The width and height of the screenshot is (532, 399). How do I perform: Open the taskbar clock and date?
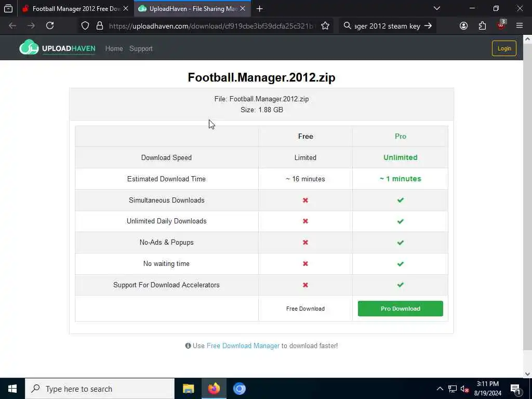coord(487,389)
